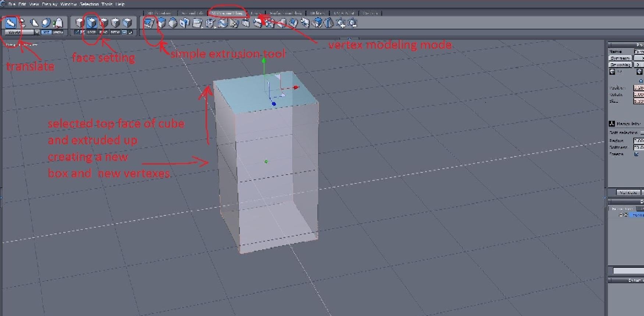Click the Size value field
Screen dimensions: 644x316
point(638,101)
